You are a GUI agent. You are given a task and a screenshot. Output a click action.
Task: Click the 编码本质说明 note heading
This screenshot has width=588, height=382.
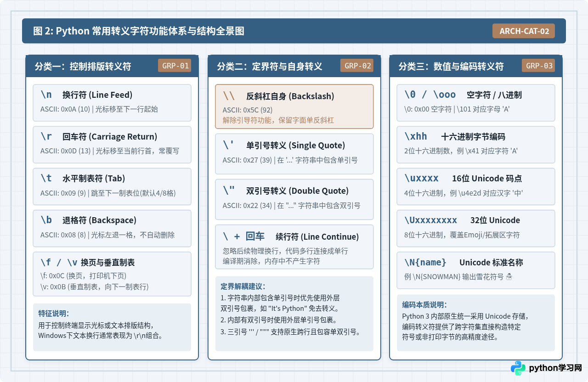pos(424,305)
